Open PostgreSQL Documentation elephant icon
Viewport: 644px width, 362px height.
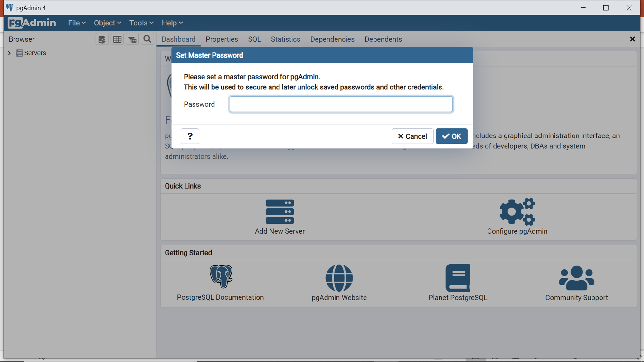(x=221, y=276)
